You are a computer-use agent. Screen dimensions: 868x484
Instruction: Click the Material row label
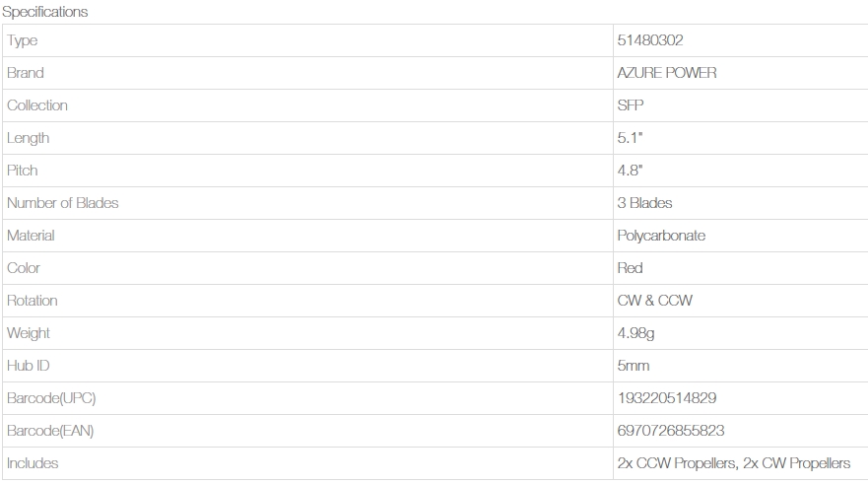[31, 236]
